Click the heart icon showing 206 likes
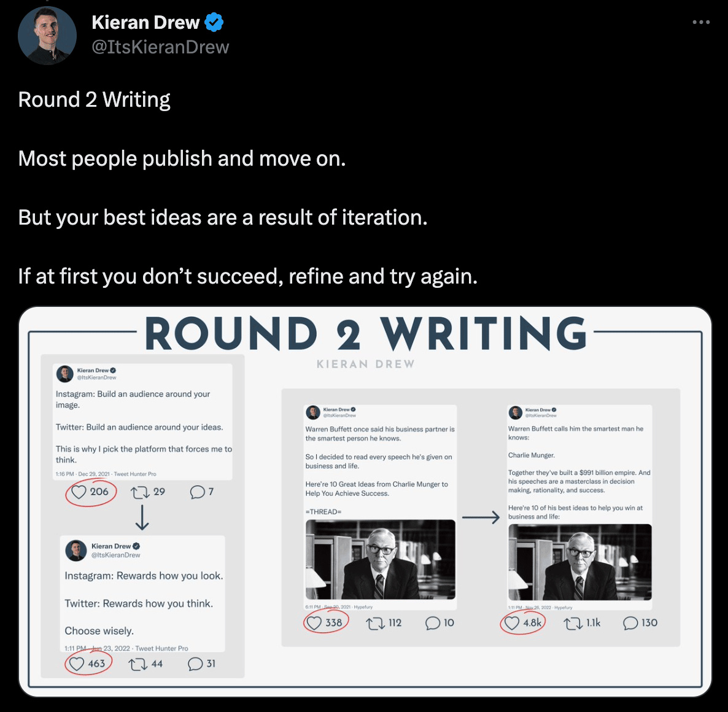728x712 pixels. pyautogui.click(x=79, y=492)
